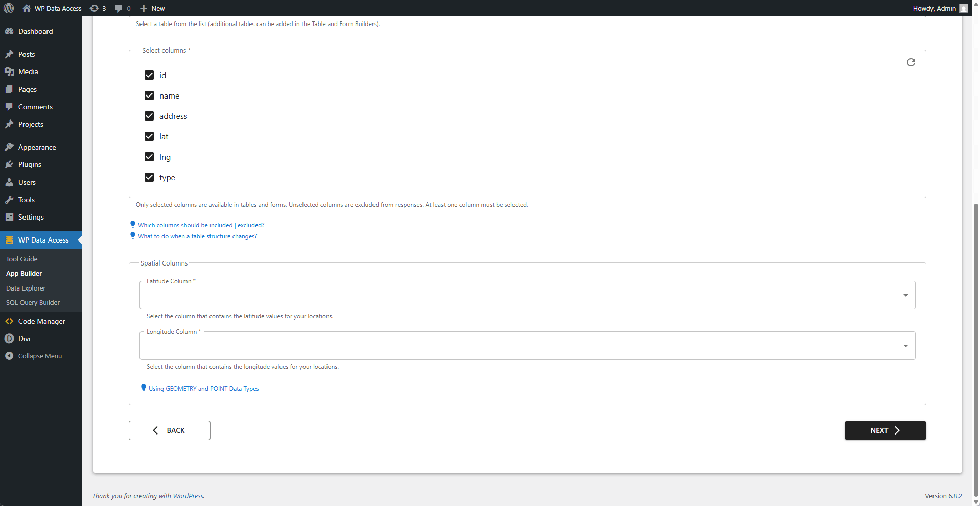Screen dimensions: 980x506
Task: Open Divi using its D icon
Action: 9,339
